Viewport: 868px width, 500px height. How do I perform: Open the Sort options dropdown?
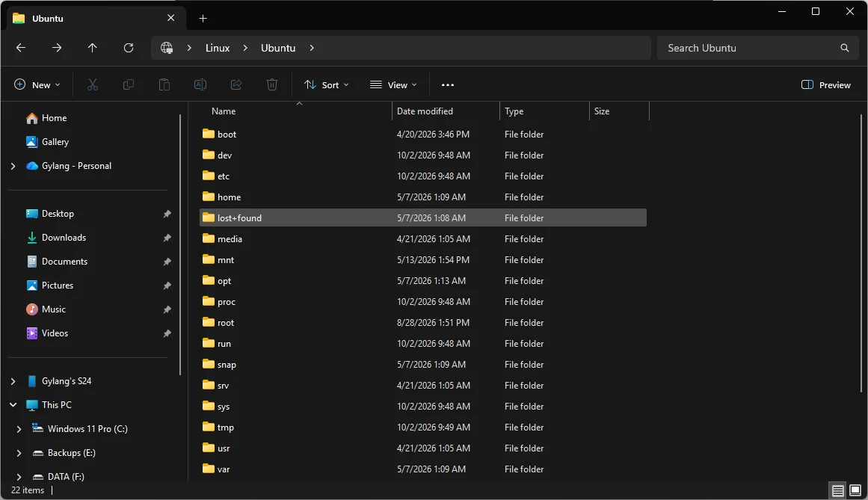point(327,84)
